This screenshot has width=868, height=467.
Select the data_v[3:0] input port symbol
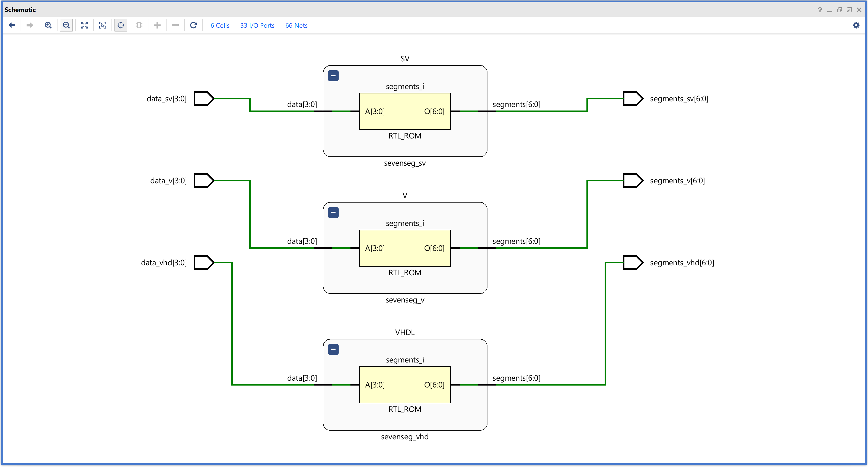pyautogui.click(x=203, y=181)
